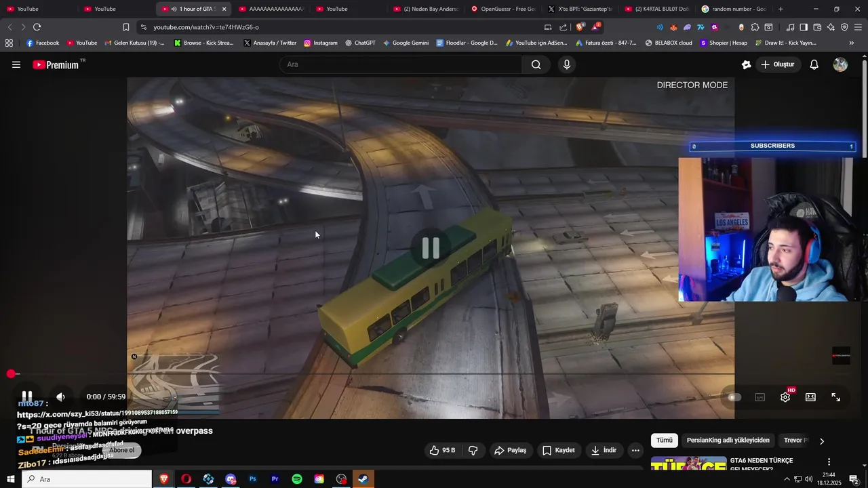
Task: Open the account avatar menu
Action: [840, 64]
